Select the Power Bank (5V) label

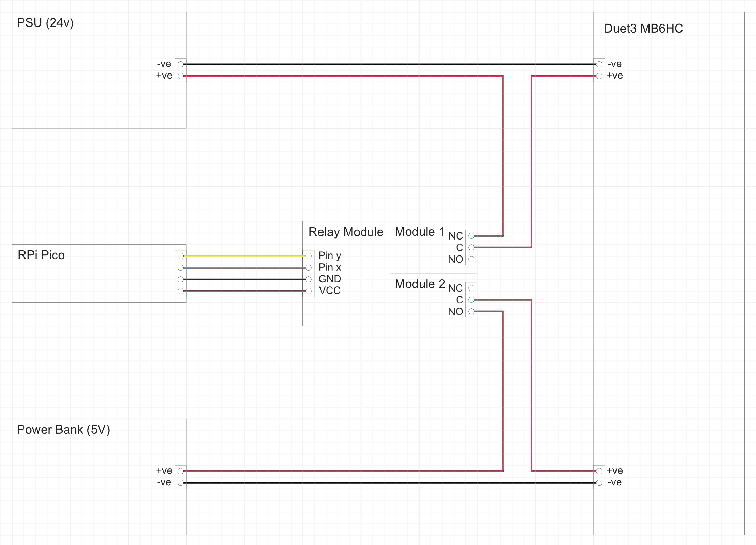tap(63, 430)
